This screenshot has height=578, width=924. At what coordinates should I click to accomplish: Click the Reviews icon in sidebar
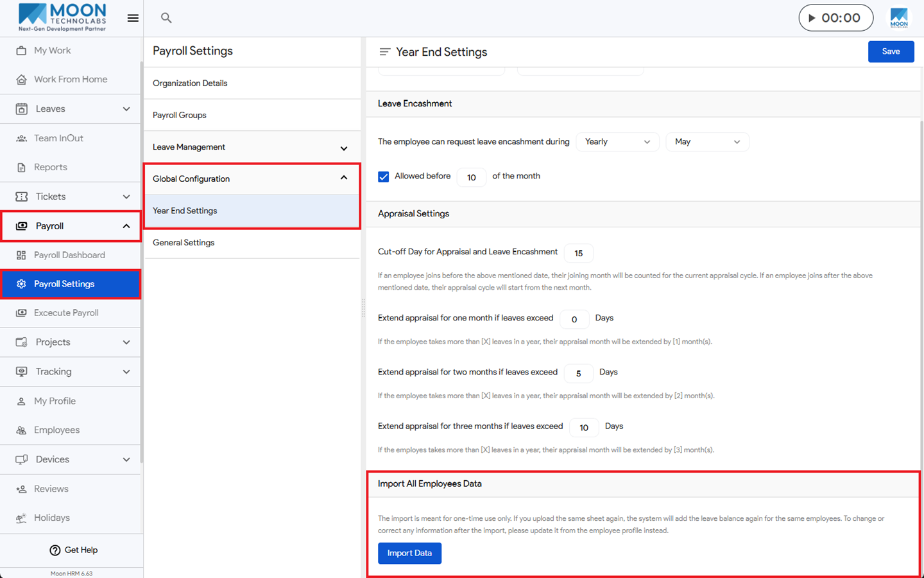pyautogui.click(x=21, y=489)
